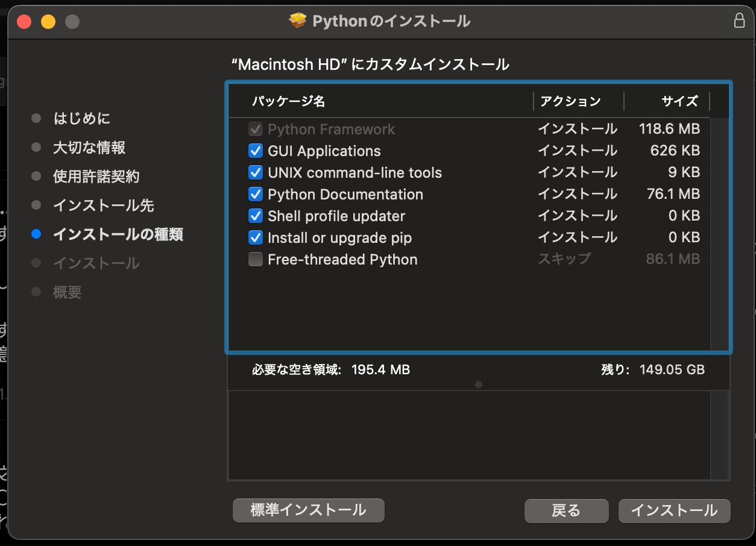The image size is (756, 546).
Task: Uncheck UNIX command-line tools checkbox
Action: (256, 172)
